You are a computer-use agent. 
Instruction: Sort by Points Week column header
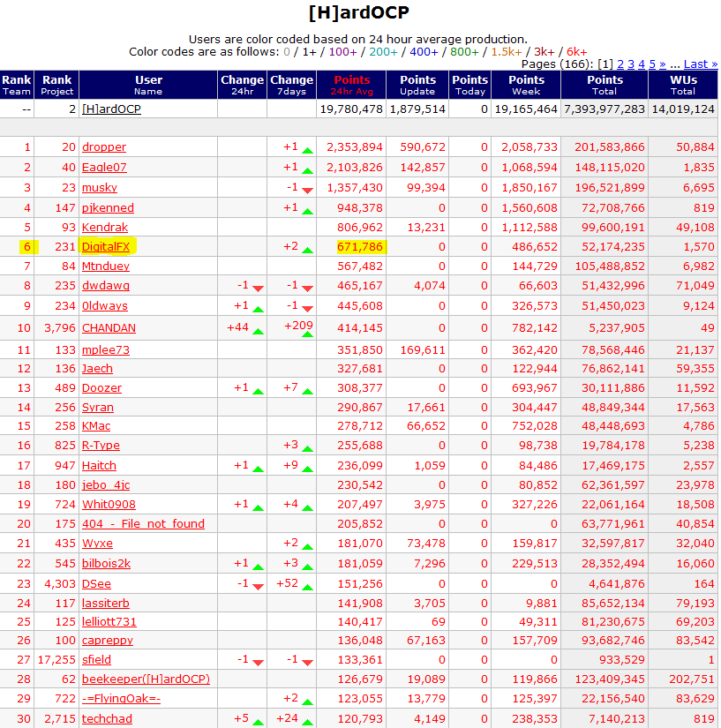527,85
